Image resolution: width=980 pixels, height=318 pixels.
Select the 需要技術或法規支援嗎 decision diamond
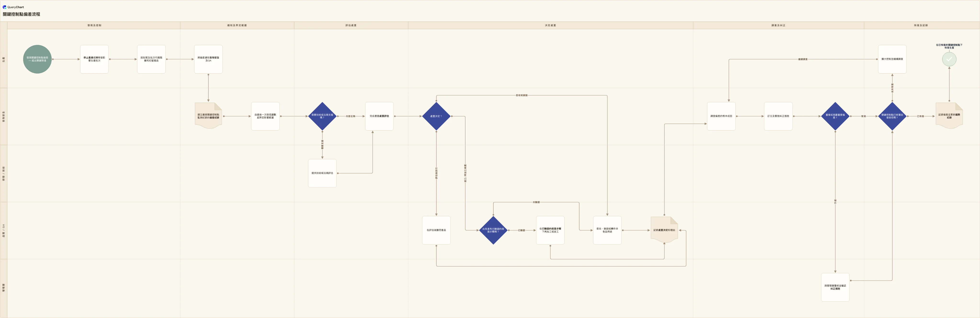pyautogui.click(x=322, y=116)
